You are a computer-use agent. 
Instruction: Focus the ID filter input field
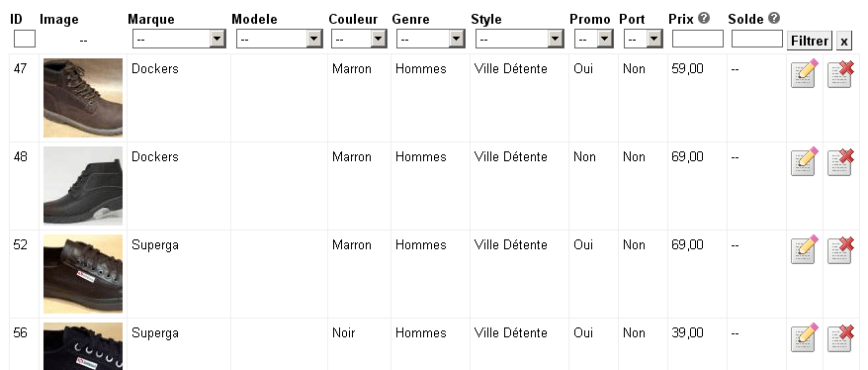[25, 39]
